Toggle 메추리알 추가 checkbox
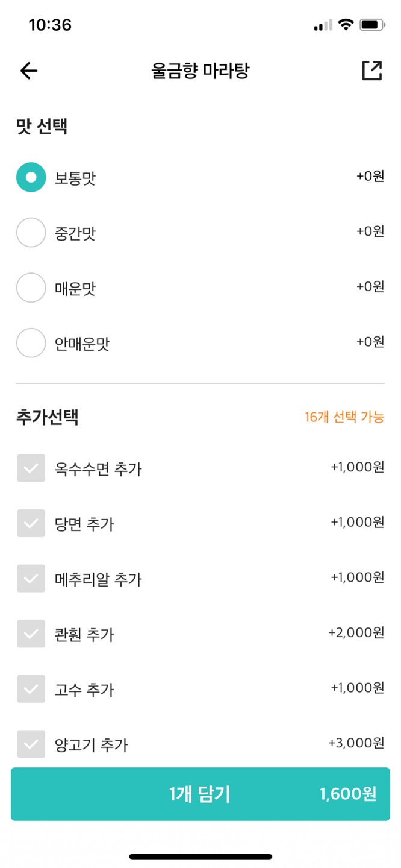401x868 pixels. (31, 579)
